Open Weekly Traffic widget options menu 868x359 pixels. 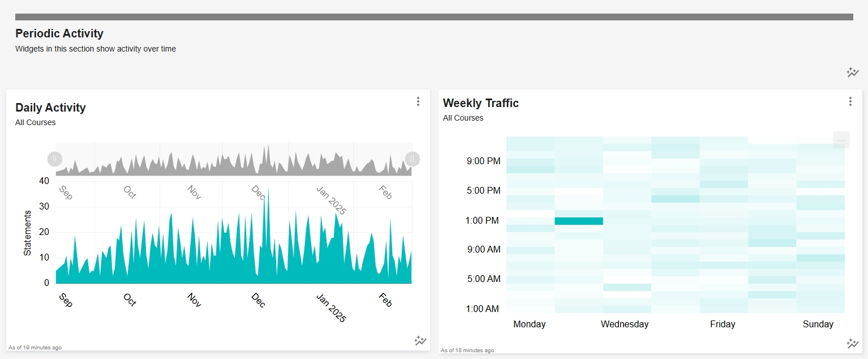click(x=850, y=101)
